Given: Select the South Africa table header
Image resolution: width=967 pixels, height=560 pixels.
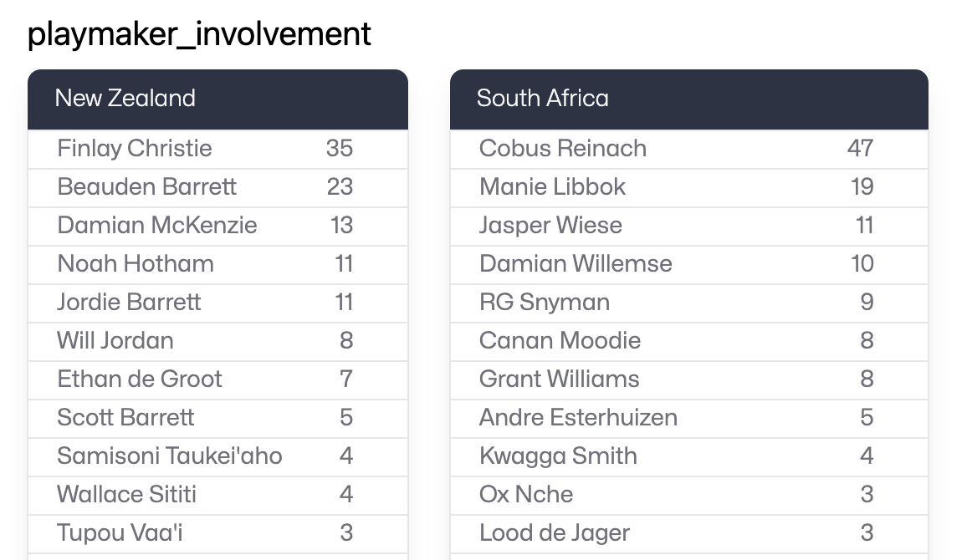Looking at the screenshot, I should 689,99.
